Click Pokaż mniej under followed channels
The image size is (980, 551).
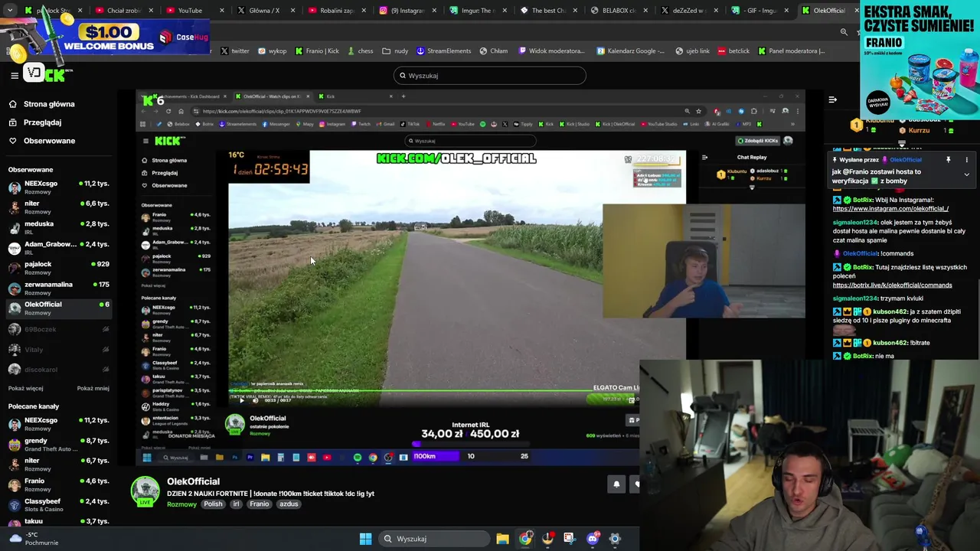(x=93, y=388)
